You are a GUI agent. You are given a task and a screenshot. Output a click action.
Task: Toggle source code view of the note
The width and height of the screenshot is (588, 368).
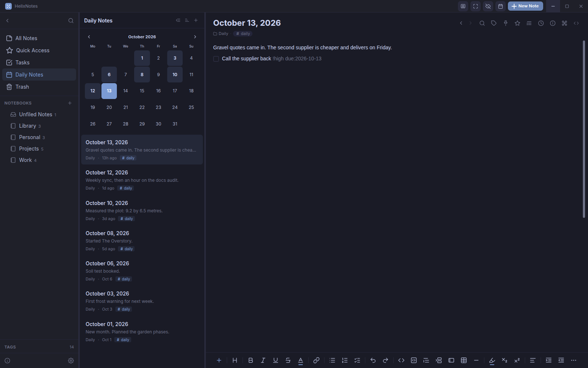click(576, 23)
